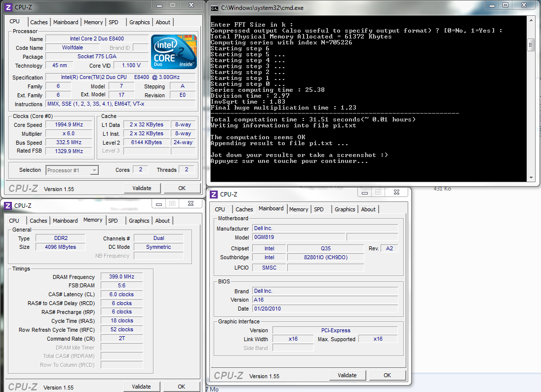
Task: Minimize the CPU-Z Memory window
Action: pos(159,203)
